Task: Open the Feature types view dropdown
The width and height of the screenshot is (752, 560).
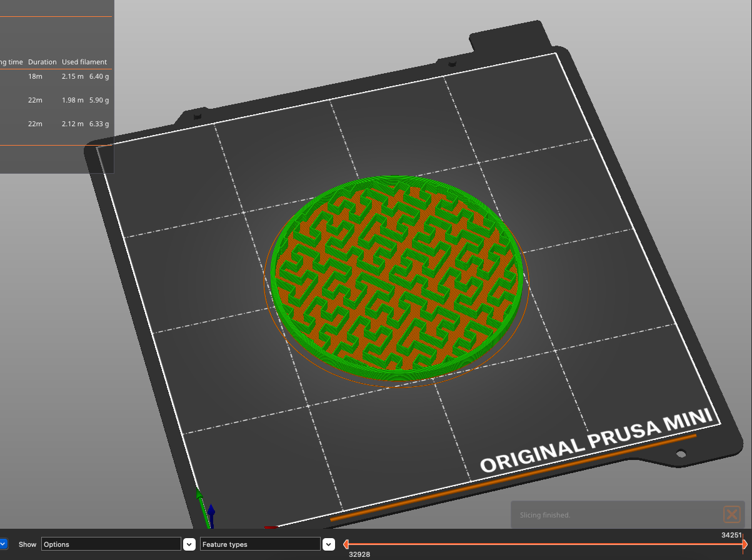Action: click(329, 544)
